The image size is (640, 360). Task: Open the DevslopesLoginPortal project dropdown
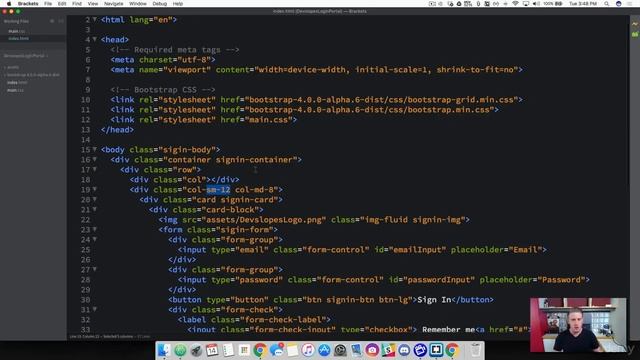[x=26, y=56]
